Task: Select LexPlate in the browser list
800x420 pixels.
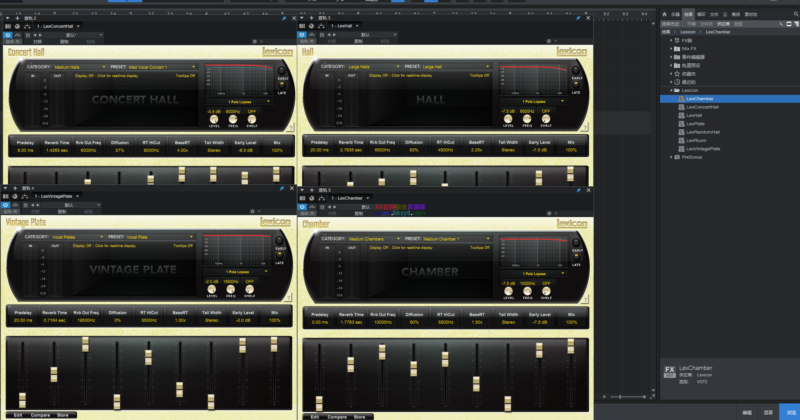Action: click(x=695, y=124)
